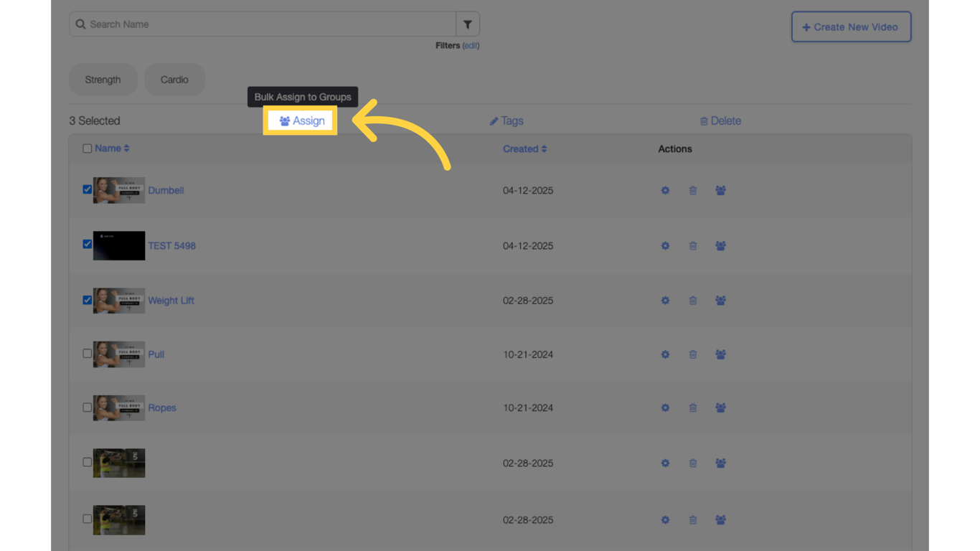Click the gear icon on the Ropes row

[665, 408]
